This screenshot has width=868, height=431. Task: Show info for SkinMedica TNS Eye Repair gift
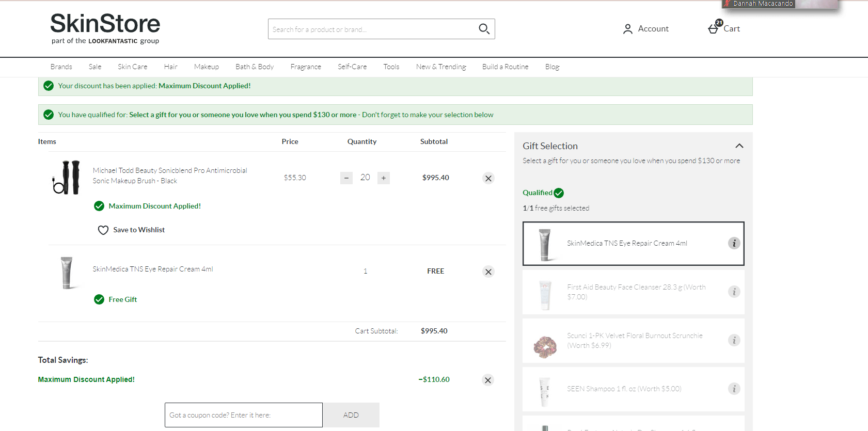coord(734,243)
